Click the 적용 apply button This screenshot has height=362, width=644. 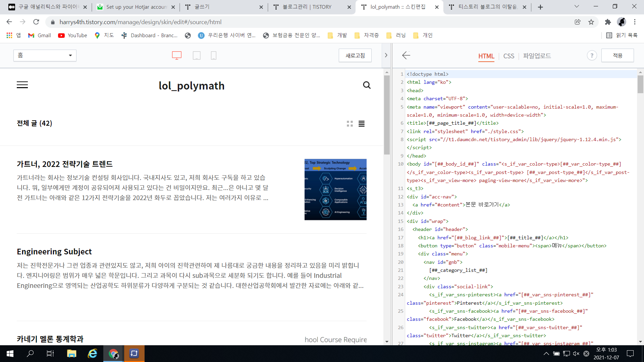click(x=617, y=56)
